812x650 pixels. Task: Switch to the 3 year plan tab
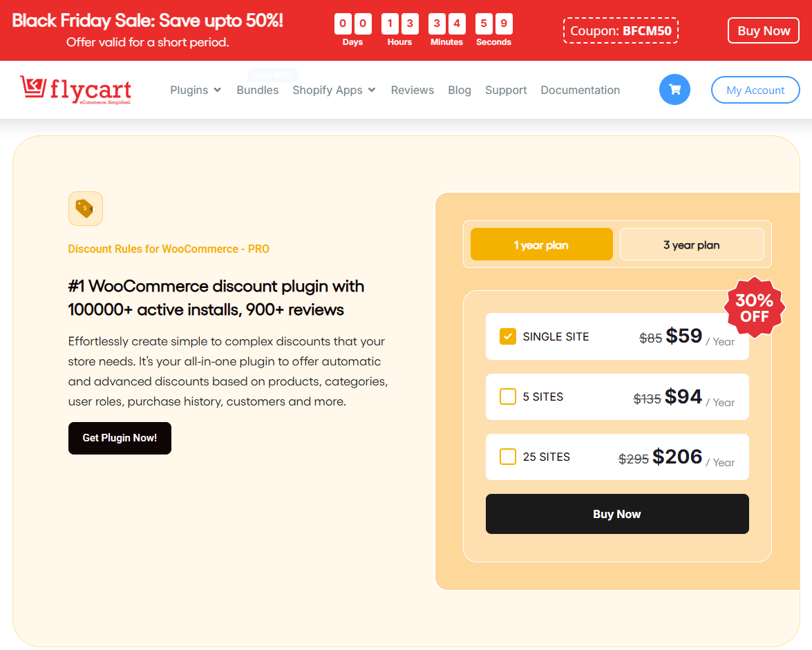[x=691, y=245]
